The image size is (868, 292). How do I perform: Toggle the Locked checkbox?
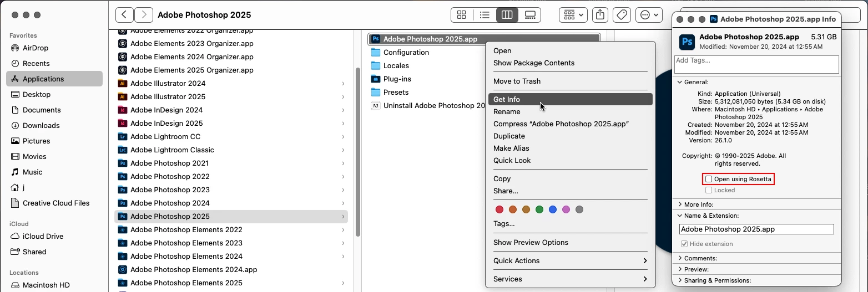[x=709, y=190]
